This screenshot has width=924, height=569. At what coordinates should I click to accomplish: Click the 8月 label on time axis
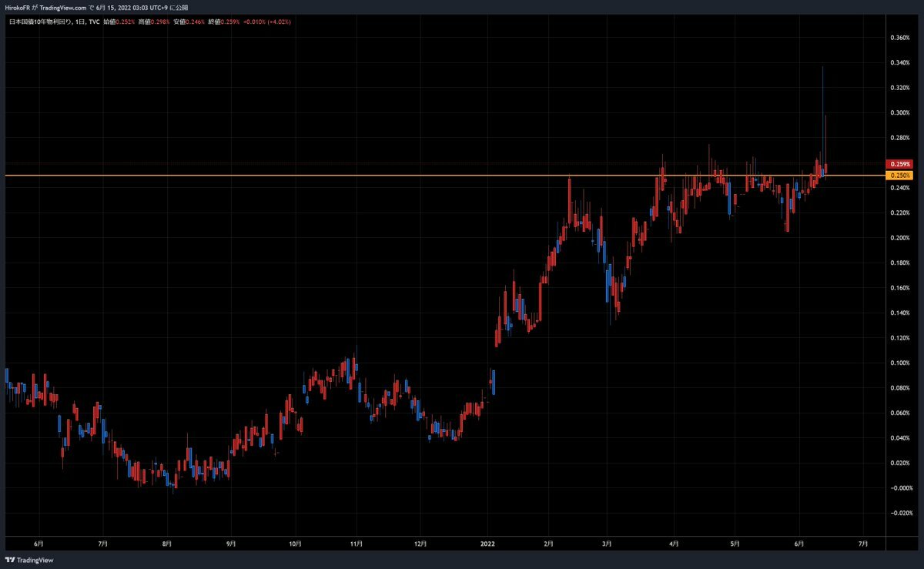167,543
